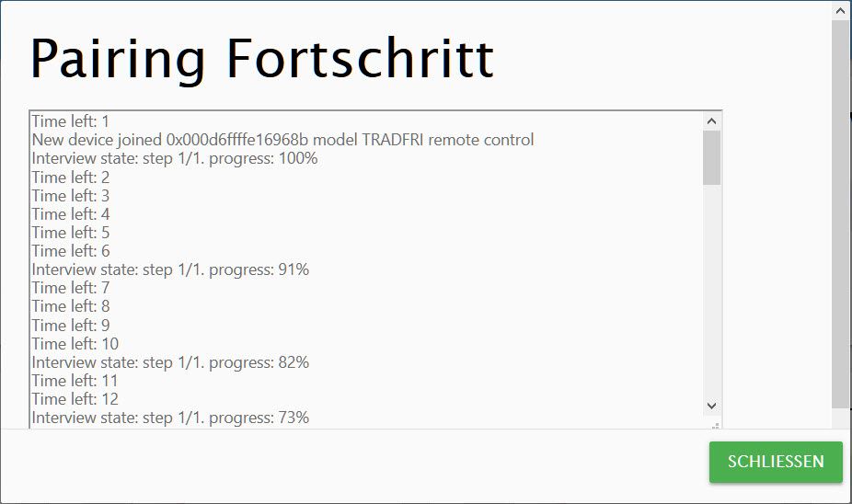
Task: Click the 'progress: 82%' interview line
Action: pyautogui.click(x=170, y=362)
